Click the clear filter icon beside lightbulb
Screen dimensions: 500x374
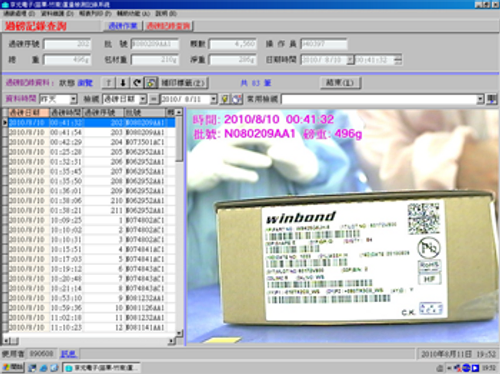(x=237, y=99)
